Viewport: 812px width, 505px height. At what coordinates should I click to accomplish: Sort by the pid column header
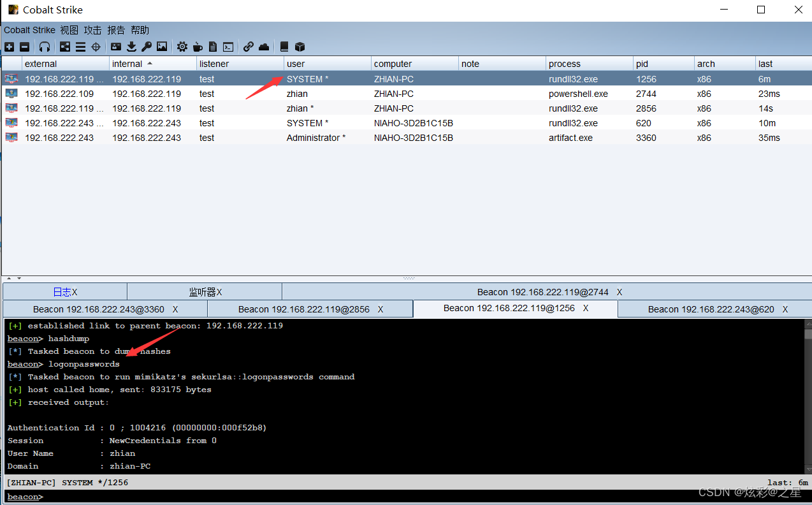664,64
